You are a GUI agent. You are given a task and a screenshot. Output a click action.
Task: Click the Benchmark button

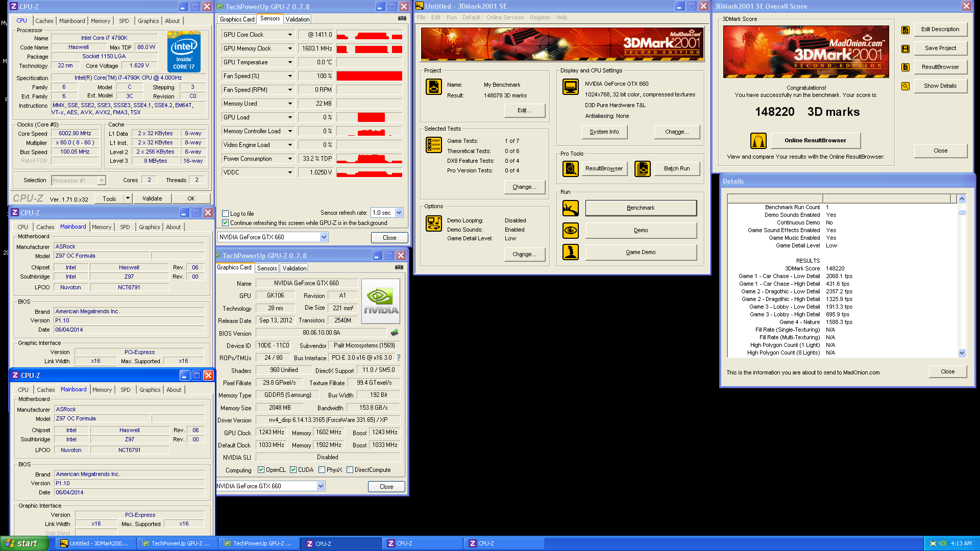(641, 208)
